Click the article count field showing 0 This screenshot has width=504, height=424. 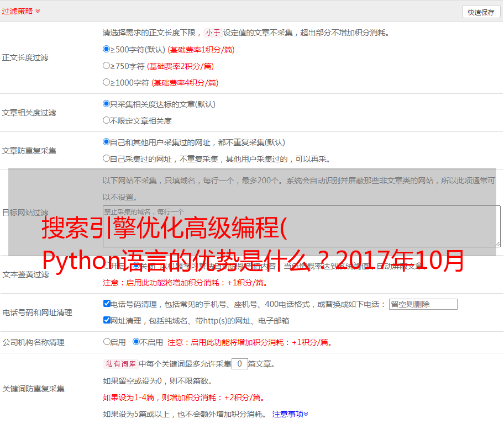pyautogui.click(x=239, y=364)
